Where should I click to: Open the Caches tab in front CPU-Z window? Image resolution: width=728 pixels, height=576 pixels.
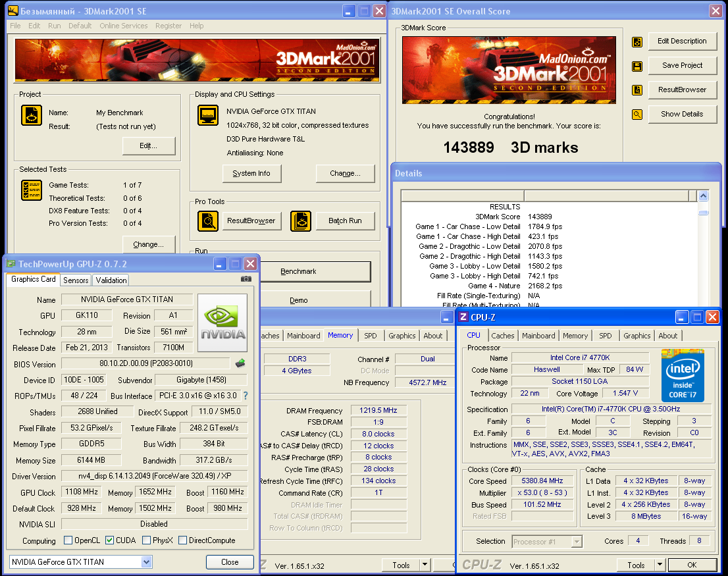(503, 336)
